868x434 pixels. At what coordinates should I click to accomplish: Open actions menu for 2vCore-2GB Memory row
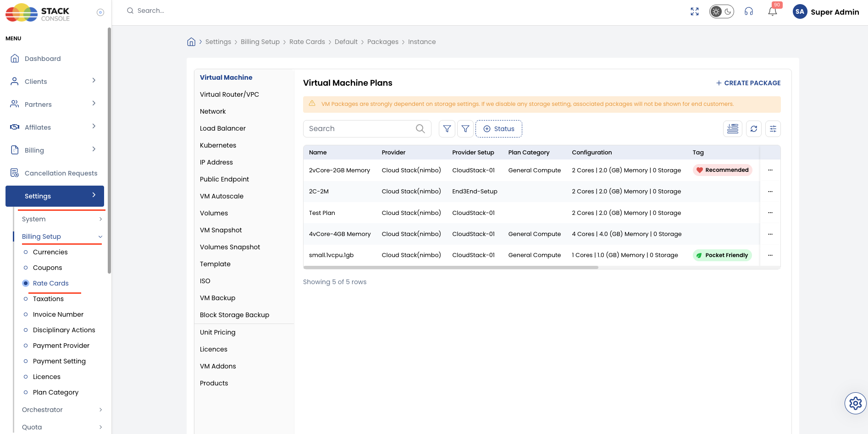point(770,170)
